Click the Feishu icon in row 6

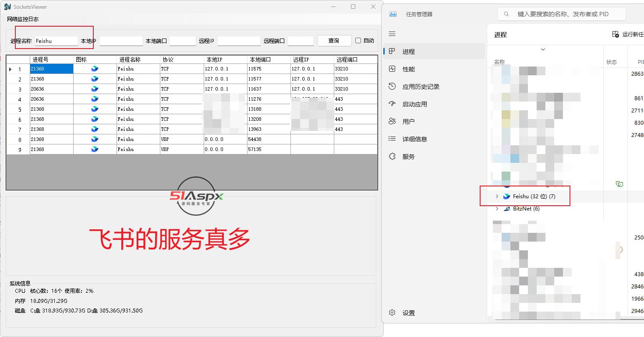pos(95,119)
